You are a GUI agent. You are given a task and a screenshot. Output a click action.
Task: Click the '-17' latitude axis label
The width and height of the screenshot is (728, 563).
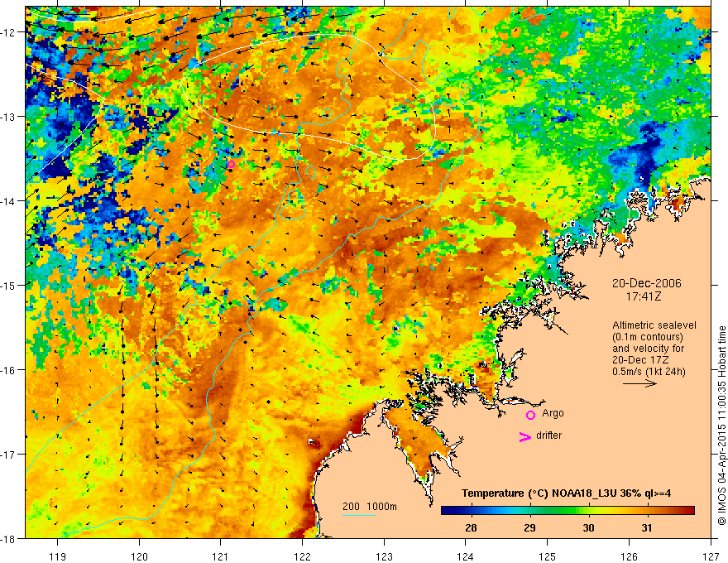pos(8,455)
